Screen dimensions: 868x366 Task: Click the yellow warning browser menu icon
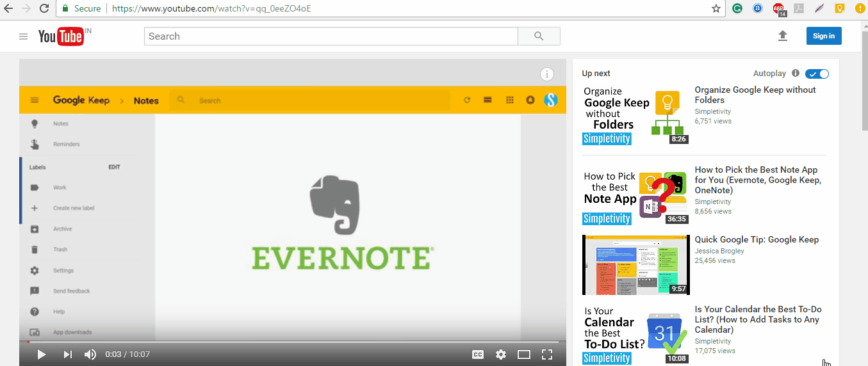(x=860, y=8)
